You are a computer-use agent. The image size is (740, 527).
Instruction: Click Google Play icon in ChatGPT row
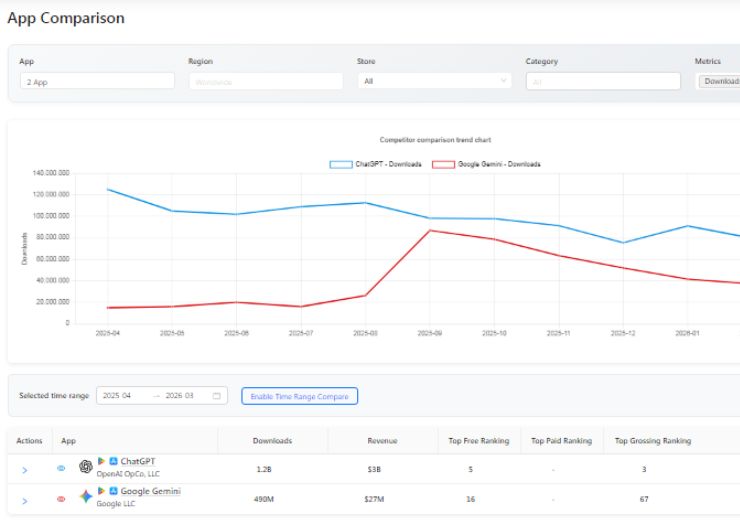[x=101, y=461]
